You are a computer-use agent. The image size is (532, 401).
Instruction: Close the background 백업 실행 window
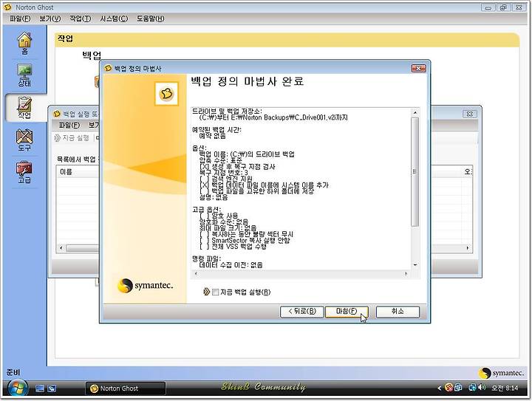coord(470,114)
